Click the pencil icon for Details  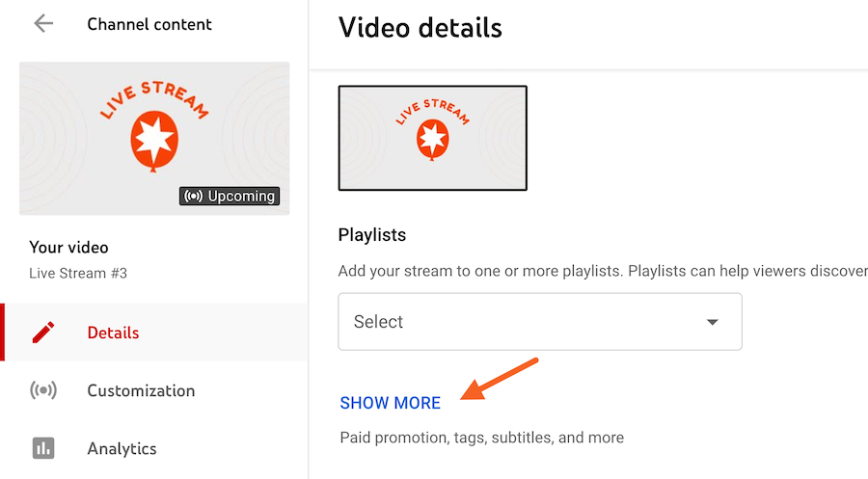pyautogui.click(x=43, y=333)
